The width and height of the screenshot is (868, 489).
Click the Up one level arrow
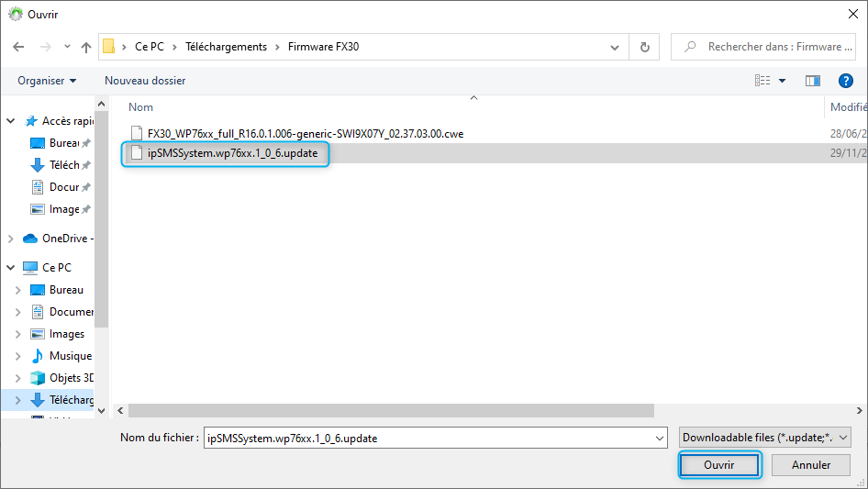point(86,47)
